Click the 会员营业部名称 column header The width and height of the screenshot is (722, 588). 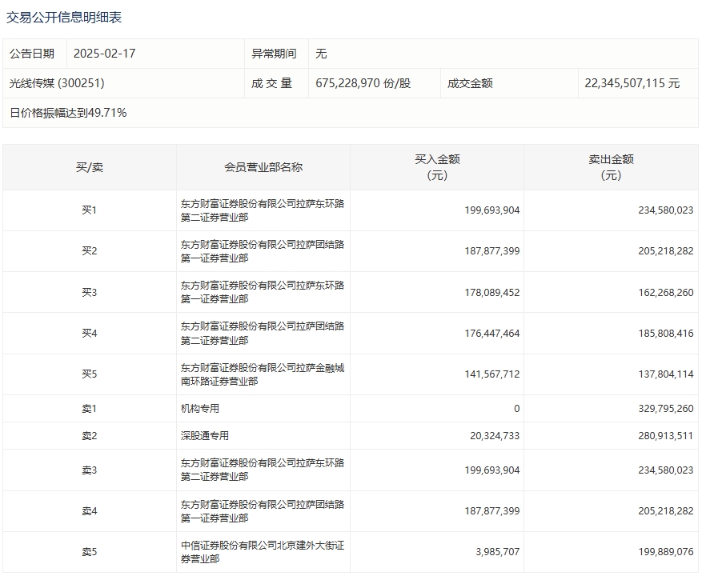(x=263, y=167)
